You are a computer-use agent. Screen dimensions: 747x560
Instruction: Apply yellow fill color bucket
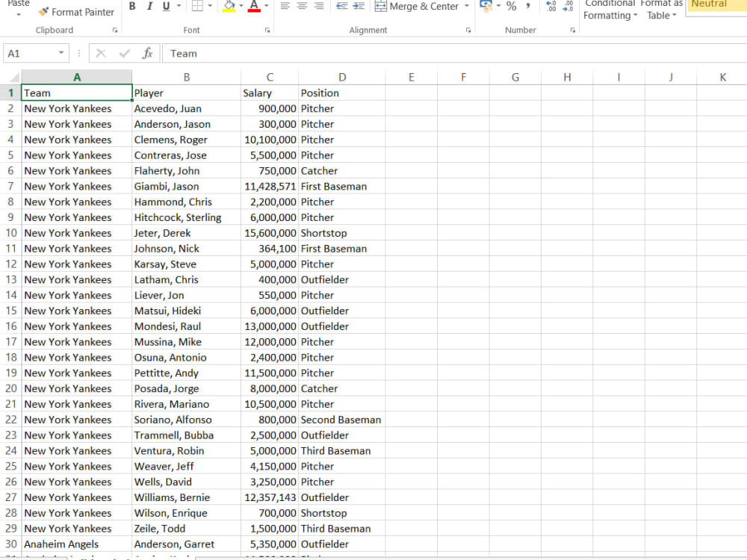click(x=229, y=6)
